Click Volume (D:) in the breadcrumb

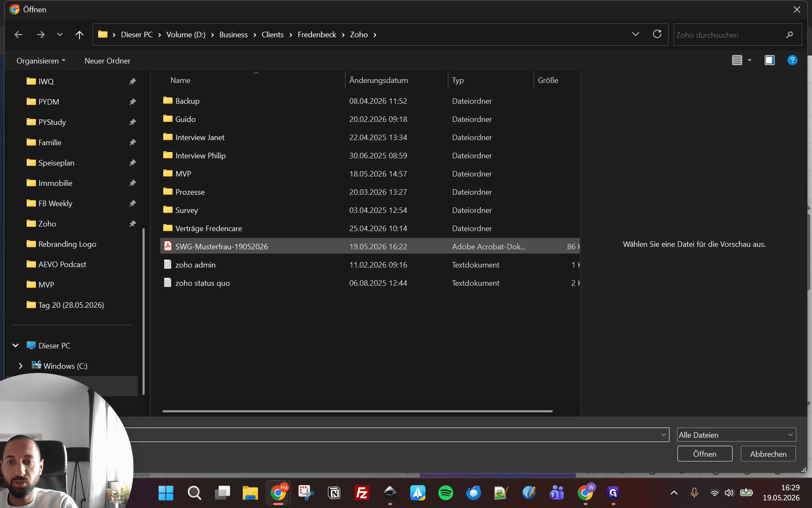pyautogui.click(x=186, y=35)
